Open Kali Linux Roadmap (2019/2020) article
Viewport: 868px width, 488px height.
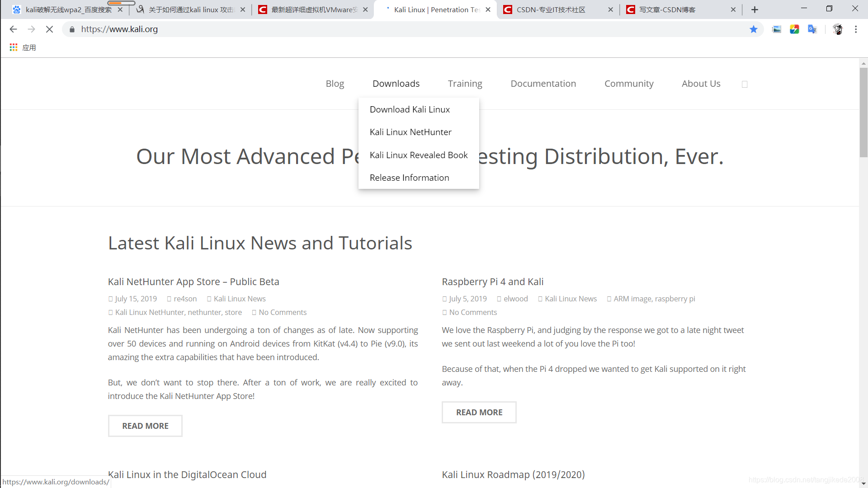click(513, 474)
